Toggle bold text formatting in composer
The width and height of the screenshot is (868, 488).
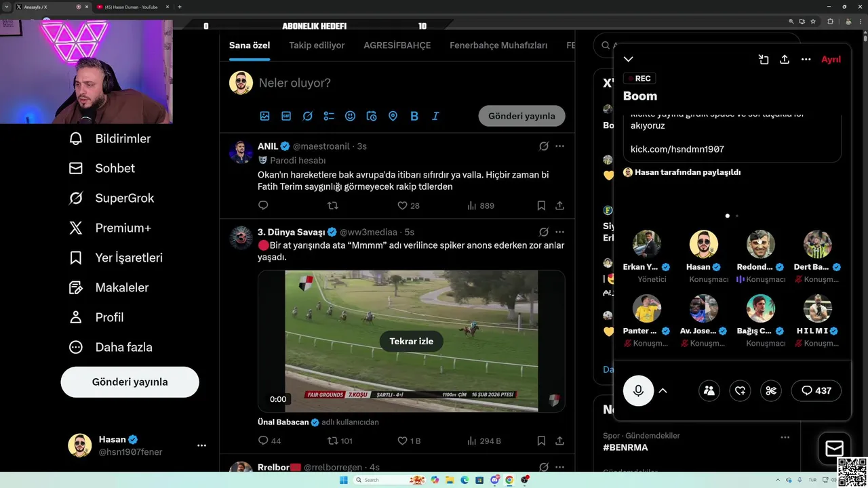(414, 116)
